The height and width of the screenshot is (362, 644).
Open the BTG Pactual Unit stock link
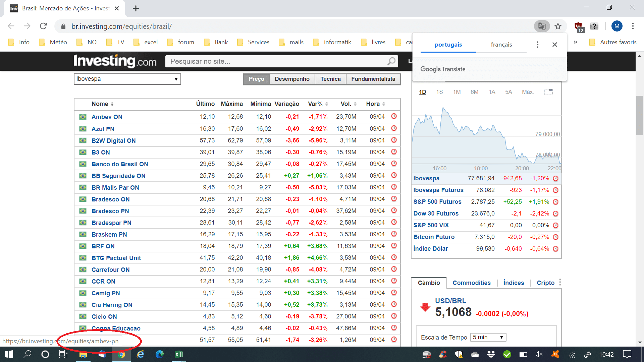116,258
